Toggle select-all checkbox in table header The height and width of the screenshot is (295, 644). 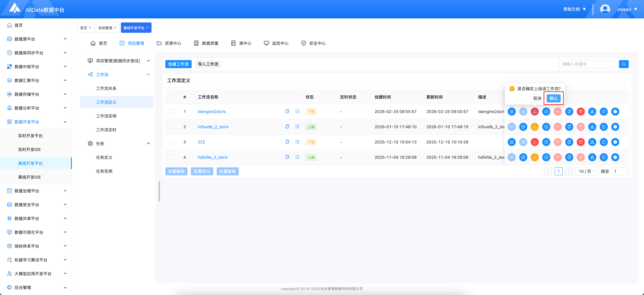pyautogui.click(x=173, y=97)
